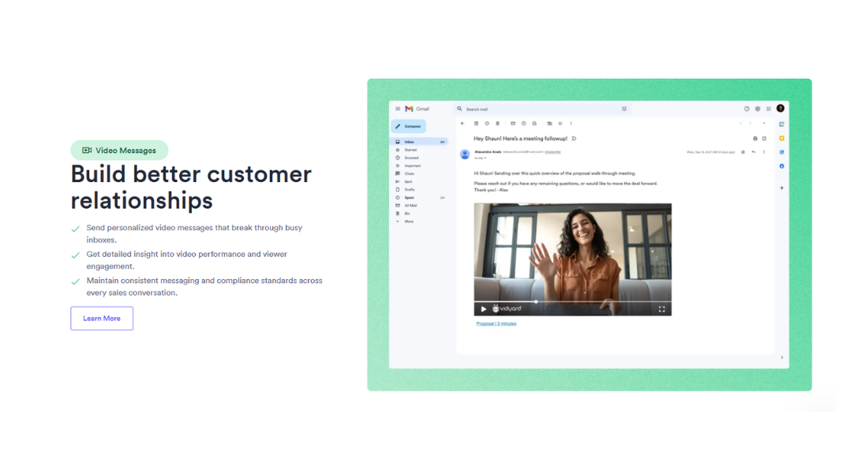This screenshot has width=868, height=473.
Task: Star the message from Alexandra Anais
Action: tap(743, 151)
